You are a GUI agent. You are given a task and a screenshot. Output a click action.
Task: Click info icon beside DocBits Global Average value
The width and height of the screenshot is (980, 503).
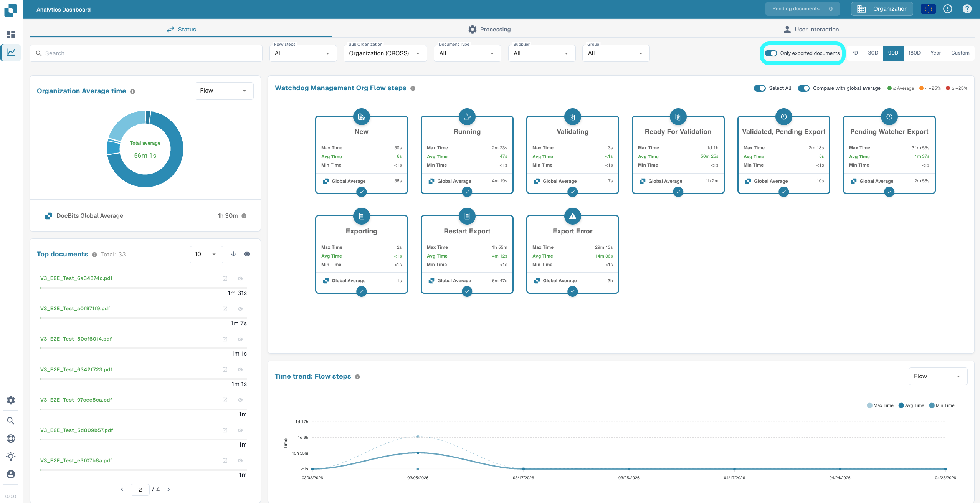(x=244, y=216)
